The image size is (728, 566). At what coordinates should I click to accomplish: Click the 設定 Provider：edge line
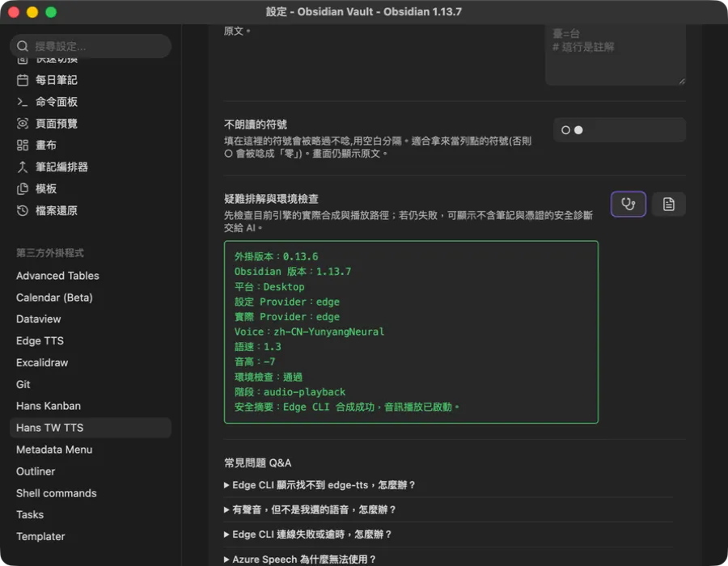287,302
